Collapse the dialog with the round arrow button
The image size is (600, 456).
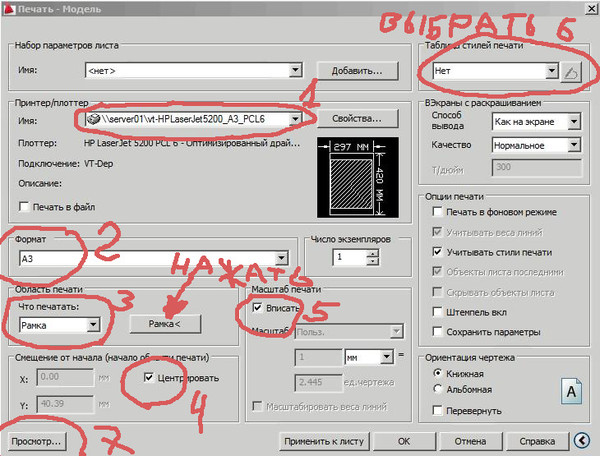pyautogui.click(x=582, y=441)
